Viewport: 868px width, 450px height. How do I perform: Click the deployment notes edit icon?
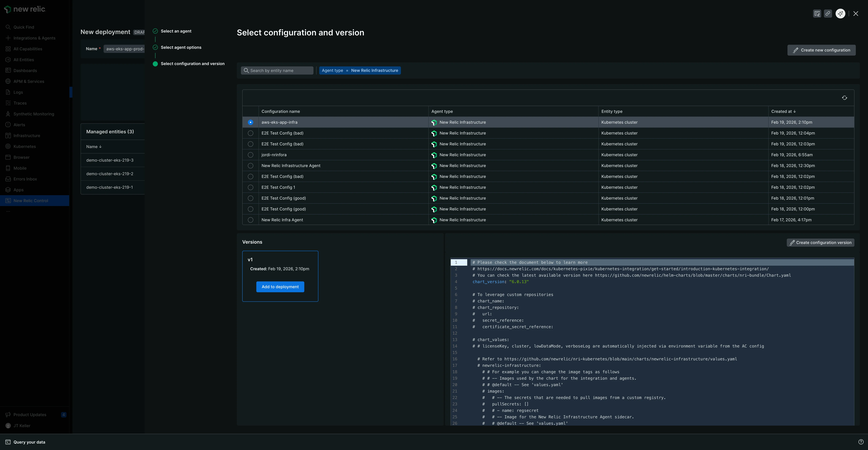817,14
